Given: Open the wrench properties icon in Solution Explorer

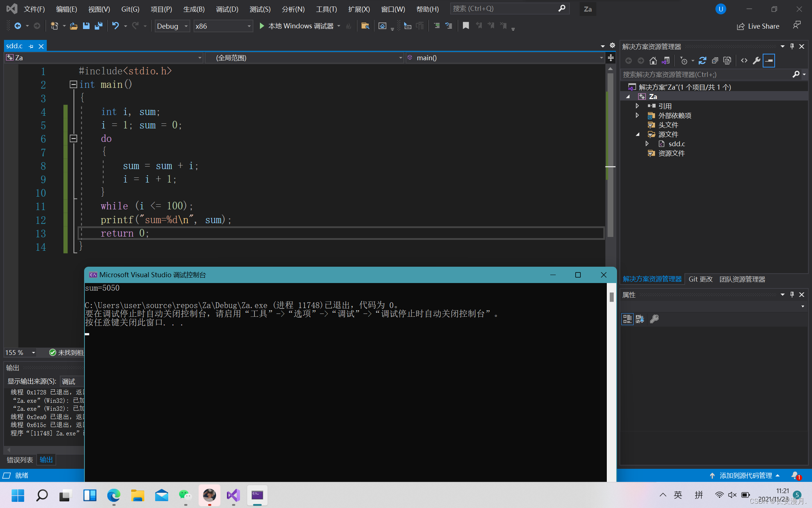Looking at the screenshot, I should pyautogui.click(x=756, y=61).
